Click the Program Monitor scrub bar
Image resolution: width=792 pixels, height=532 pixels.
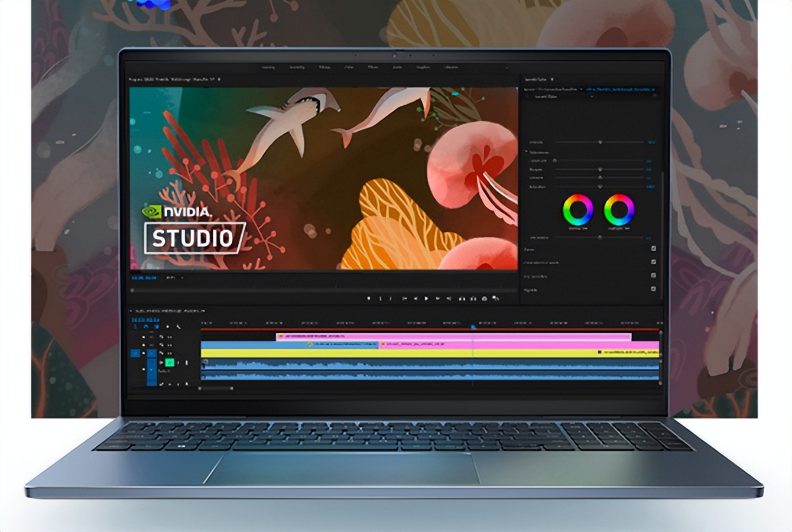323,290
